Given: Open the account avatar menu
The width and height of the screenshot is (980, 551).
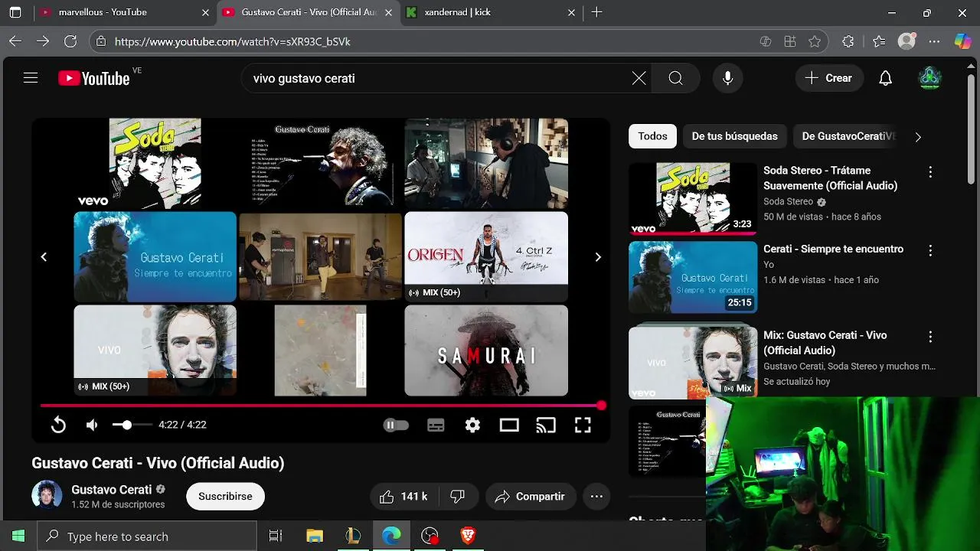Looking at the screenshot, I should pos(929,78).
